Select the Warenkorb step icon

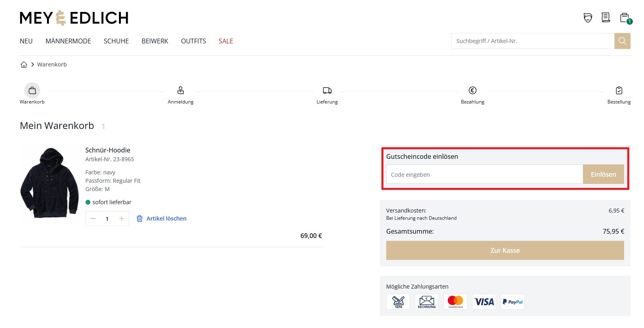click(32, 90)
